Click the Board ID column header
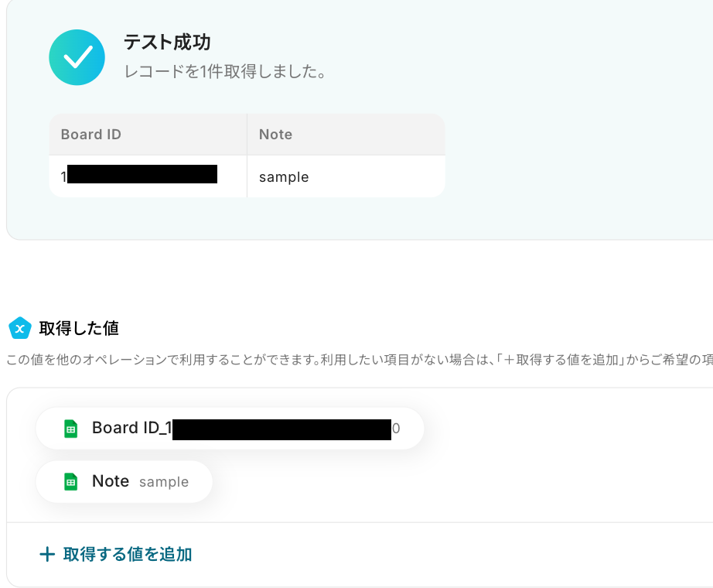713x588 pixels. click(x=91, y=135)
